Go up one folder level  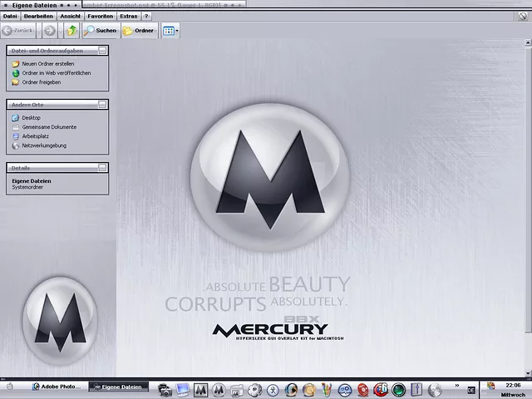(72, 31)
